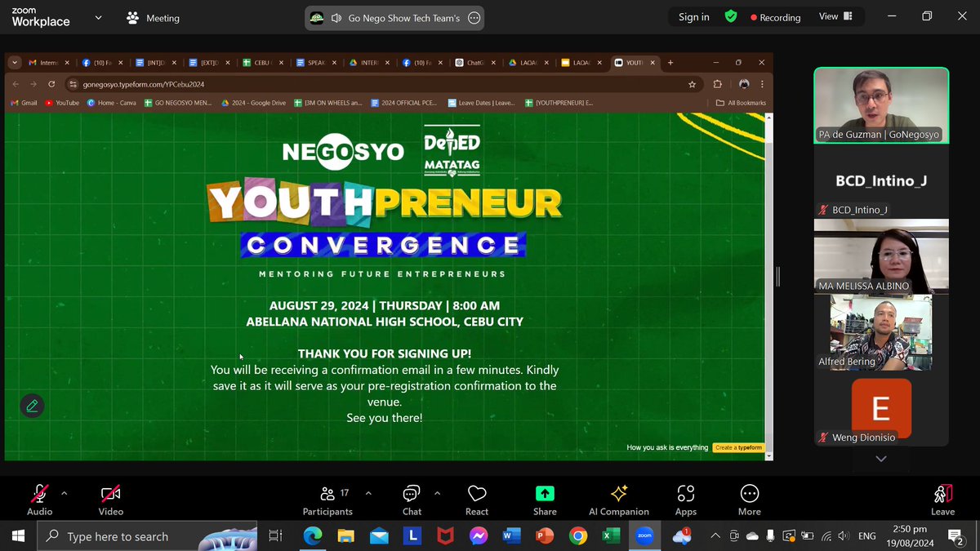The height and width of the screenshot is (551, 980).
Task: Open Google Chrome from taskbar
Action: (578, 536)
